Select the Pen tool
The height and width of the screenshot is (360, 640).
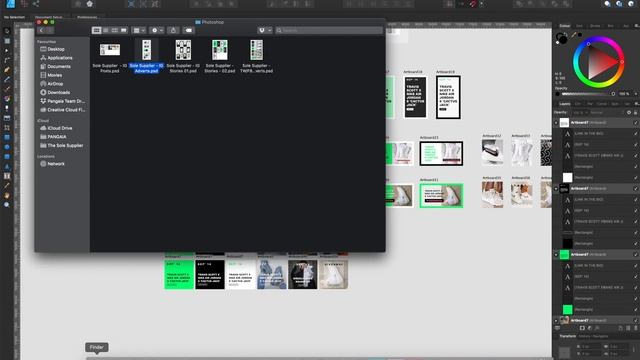7,70
